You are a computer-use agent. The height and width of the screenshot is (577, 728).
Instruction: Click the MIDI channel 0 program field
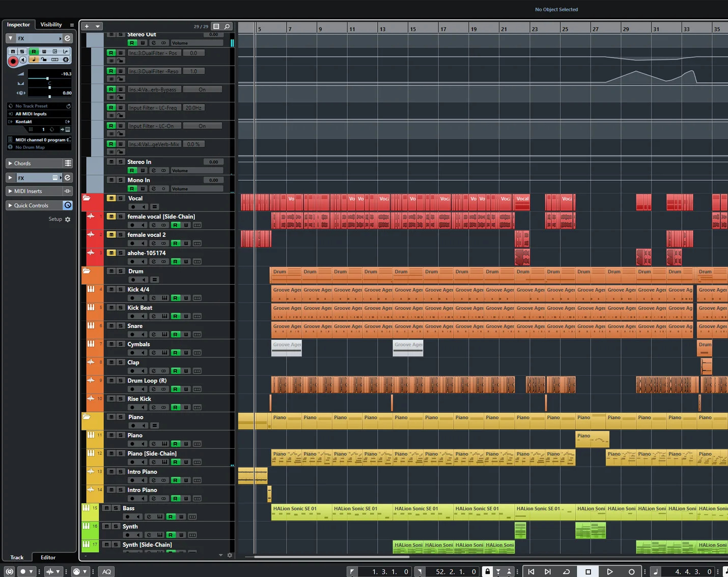coord(39,140)
